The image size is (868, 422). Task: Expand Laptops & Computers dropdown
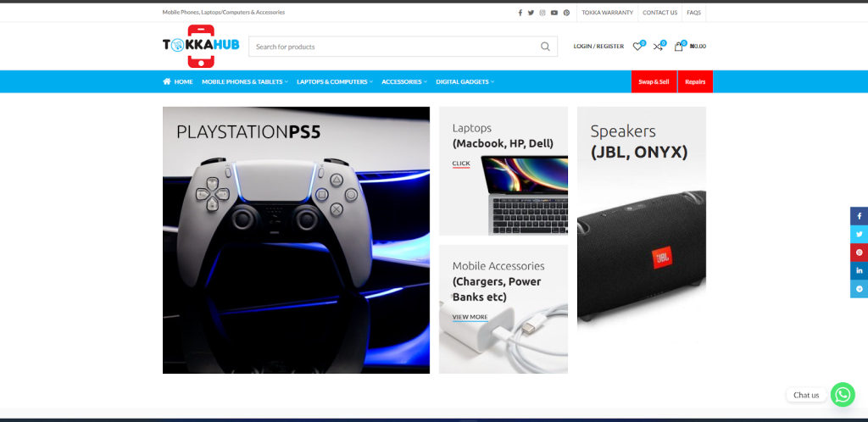pos(334,82)
